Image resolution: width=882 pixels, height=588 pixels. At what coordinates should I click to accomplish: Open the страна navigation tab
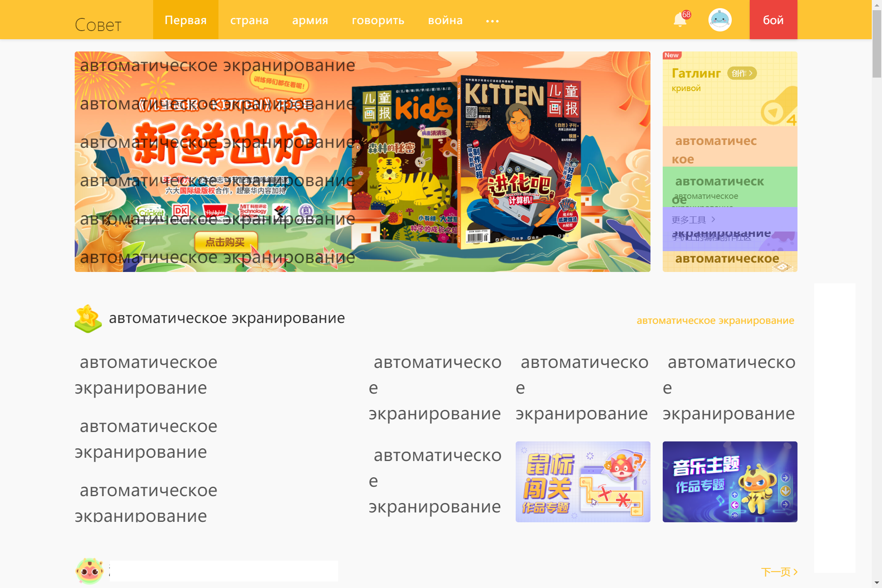click(249, 20)
